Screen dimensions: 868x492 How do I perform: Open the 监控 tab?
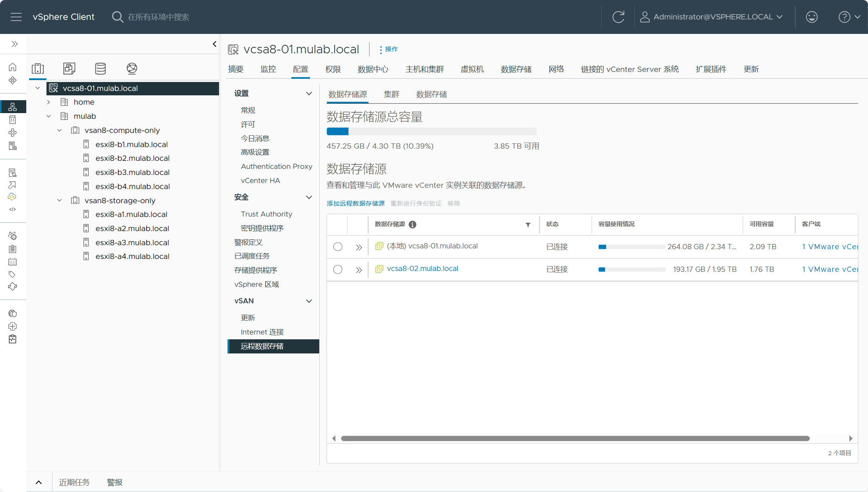[x=268, y=69]
